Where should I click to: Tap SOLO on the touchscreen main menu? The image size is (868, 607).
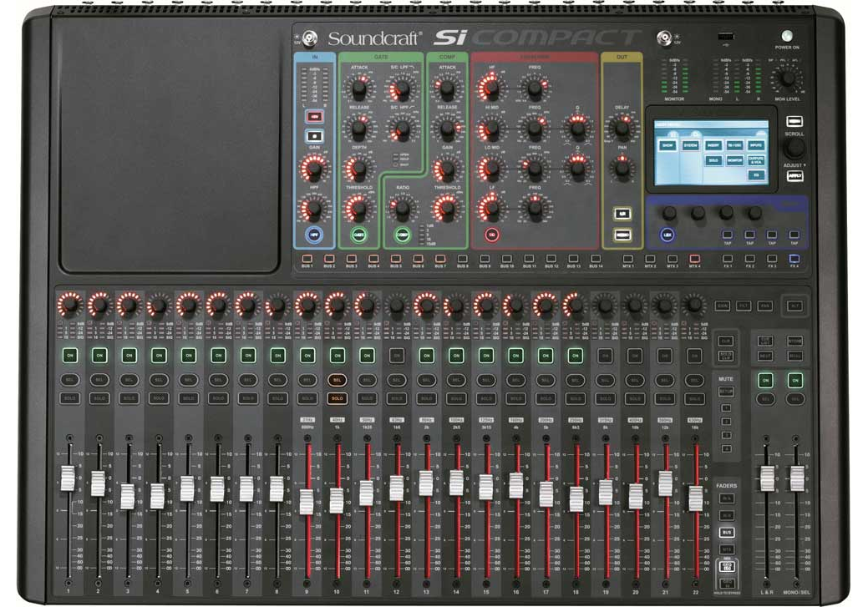coord(713,160)
